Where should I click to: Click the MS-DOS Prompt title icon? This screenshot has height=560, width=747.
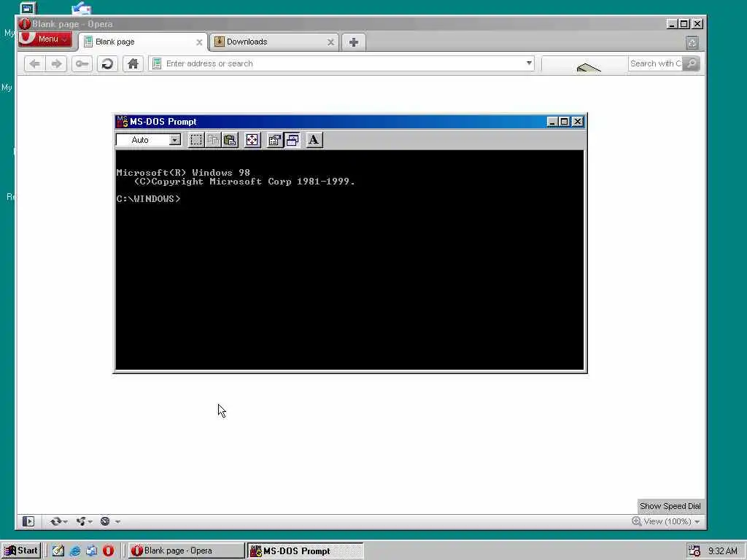click(x=122, y=122)
